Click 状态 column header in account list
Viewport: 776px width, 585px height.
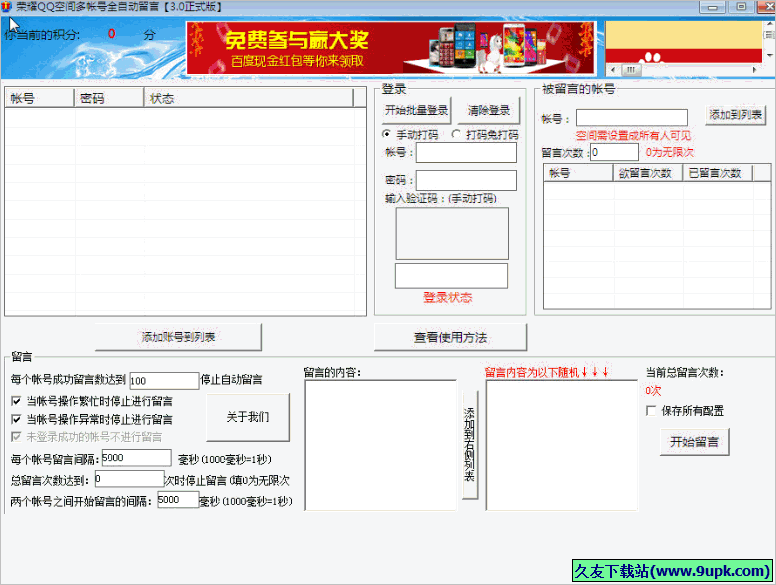(249, 98)
